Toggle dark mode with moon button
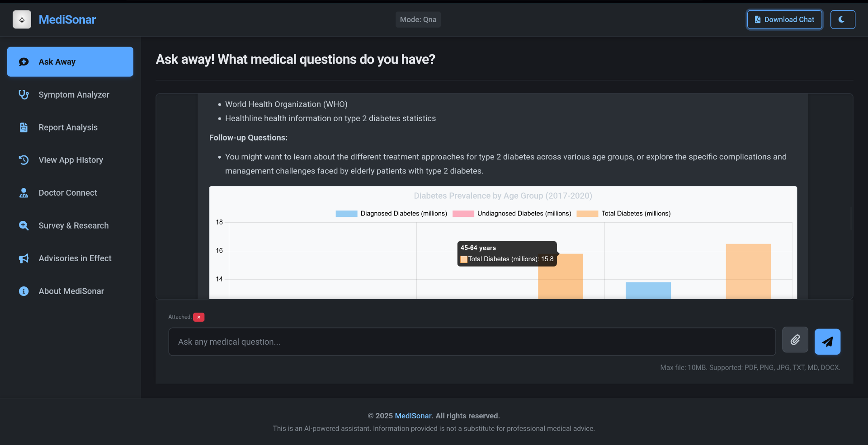Screen dimensions: 868x445 (842, 19)
